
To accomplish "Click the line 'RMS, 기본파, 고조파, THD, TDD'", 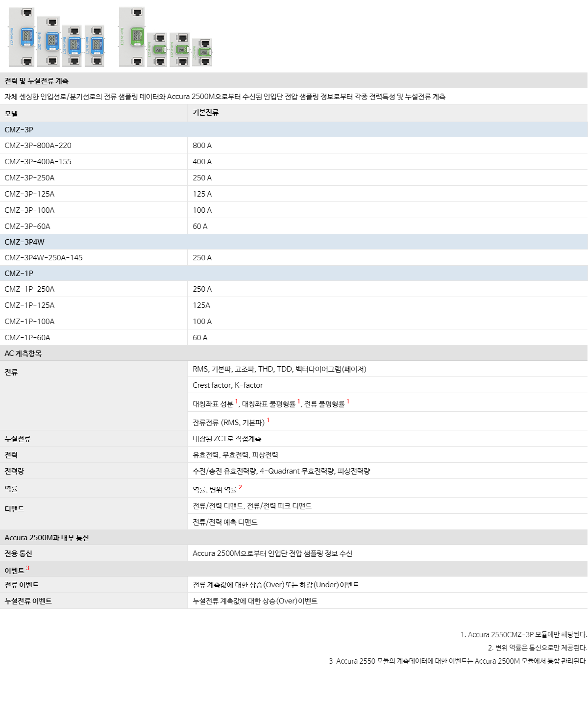I will click(280, 369).
